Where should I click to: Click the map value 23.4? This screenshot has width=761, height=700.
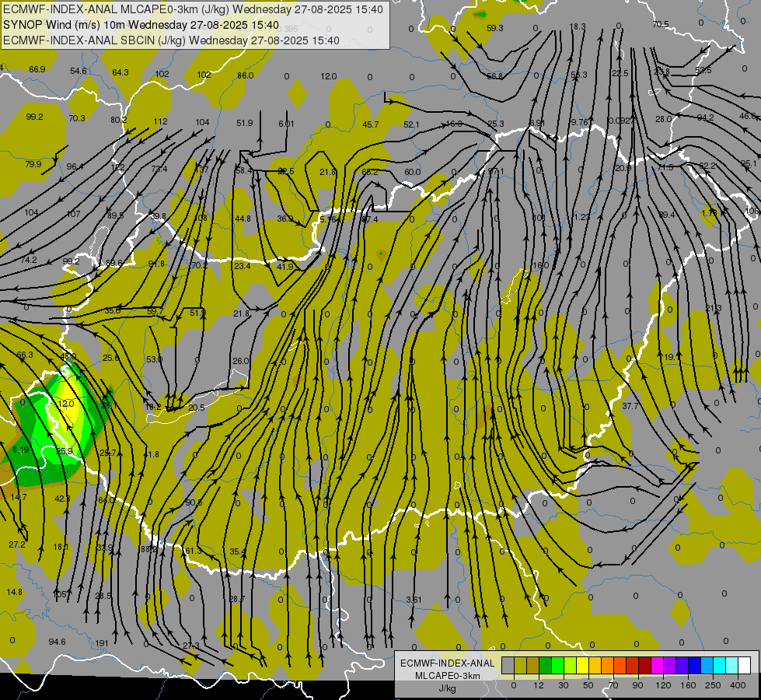coord(243,266)
